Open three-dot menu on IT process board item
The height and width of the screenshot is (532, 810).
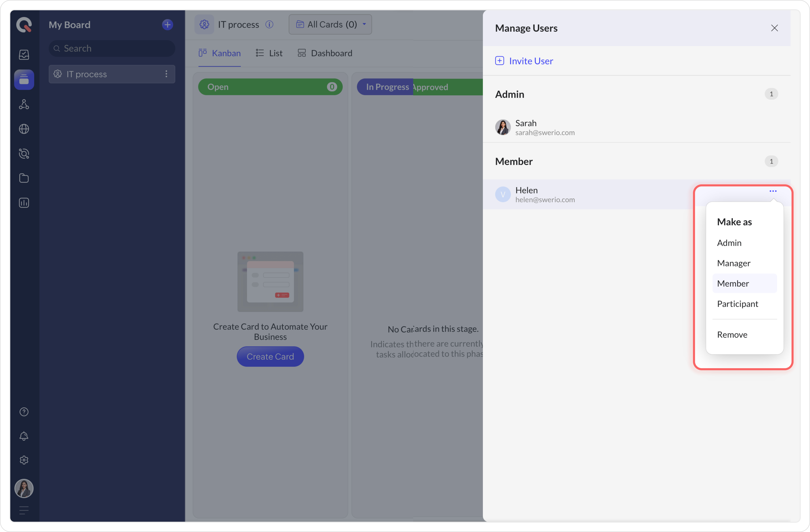tap(166, 74)
